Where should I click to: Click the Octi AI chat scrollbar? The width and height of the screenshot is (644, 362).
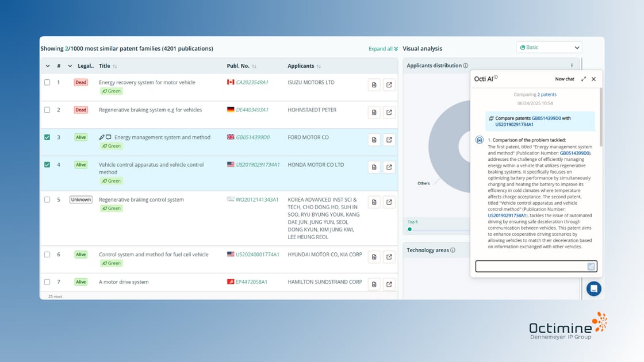600,117
